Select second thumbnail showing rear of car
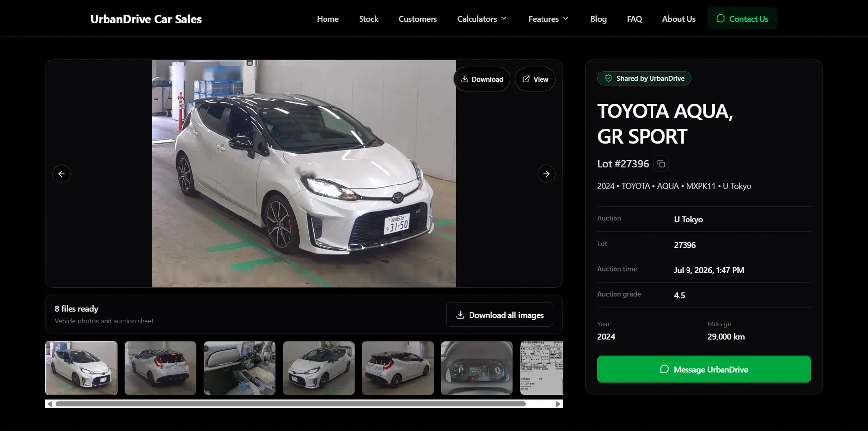This screenshot has height=431, width=868. [160, 368]
